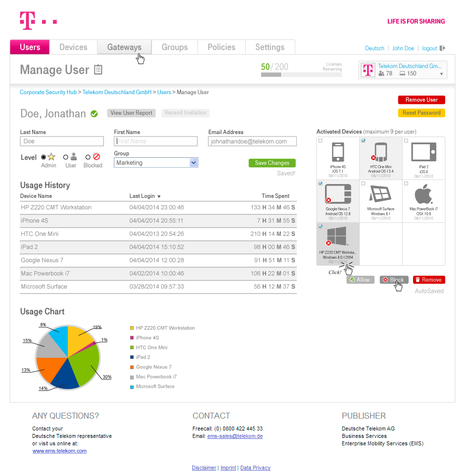This screenshot has height=476, width=465.
Task: Click the Remove User button
Action: tap(421, 100)
